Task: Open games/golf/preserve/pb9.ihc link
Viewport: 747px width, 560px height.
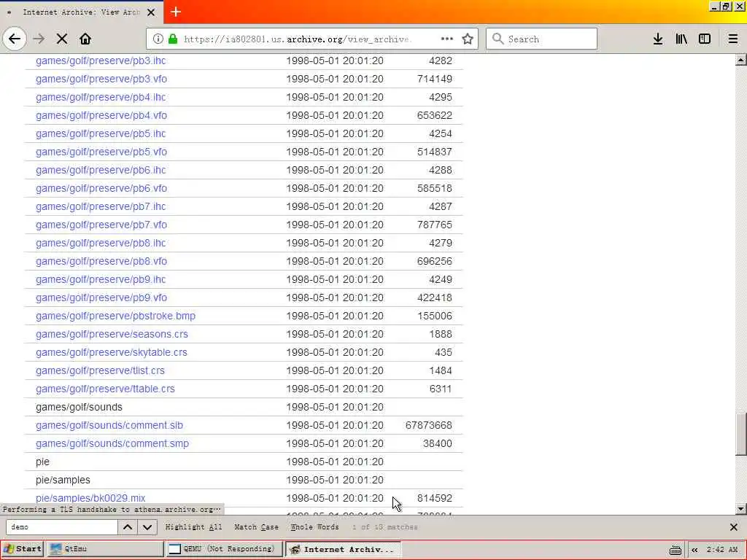Action: coord(101,279)
